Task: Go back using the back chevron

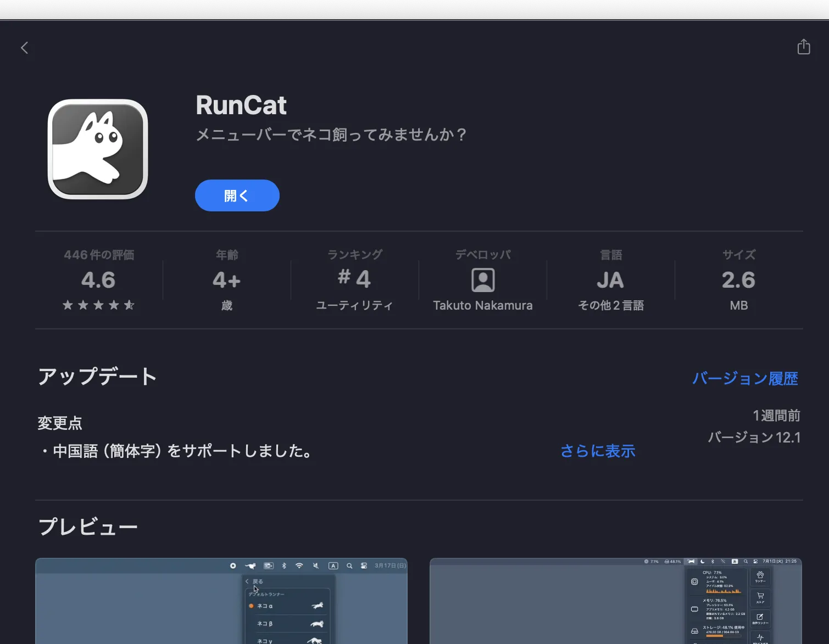Action: pyautogui.click(x=24, y=48)
